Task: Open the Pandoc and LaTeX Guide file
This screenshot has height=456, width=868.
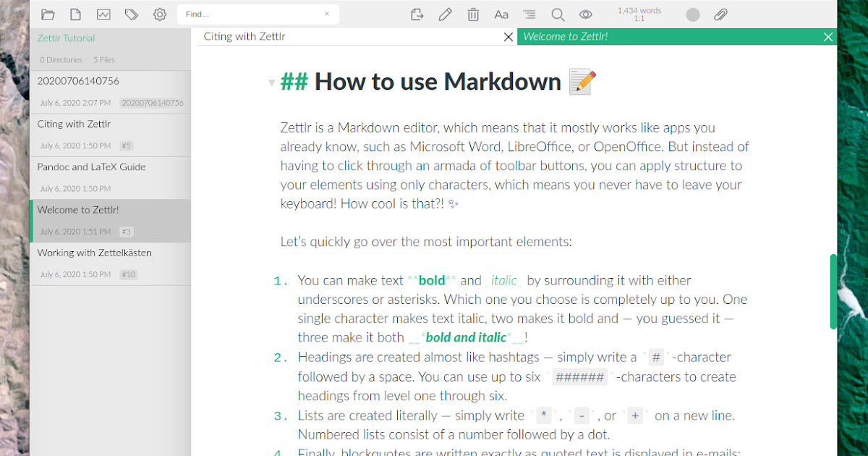Action: coord(110,177)
